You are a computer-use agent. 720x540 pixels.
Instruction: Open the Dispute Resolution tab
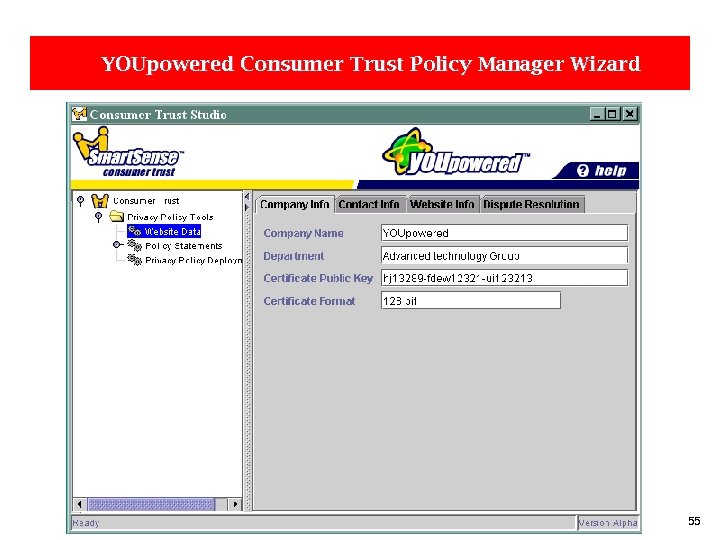click(531, 204)
